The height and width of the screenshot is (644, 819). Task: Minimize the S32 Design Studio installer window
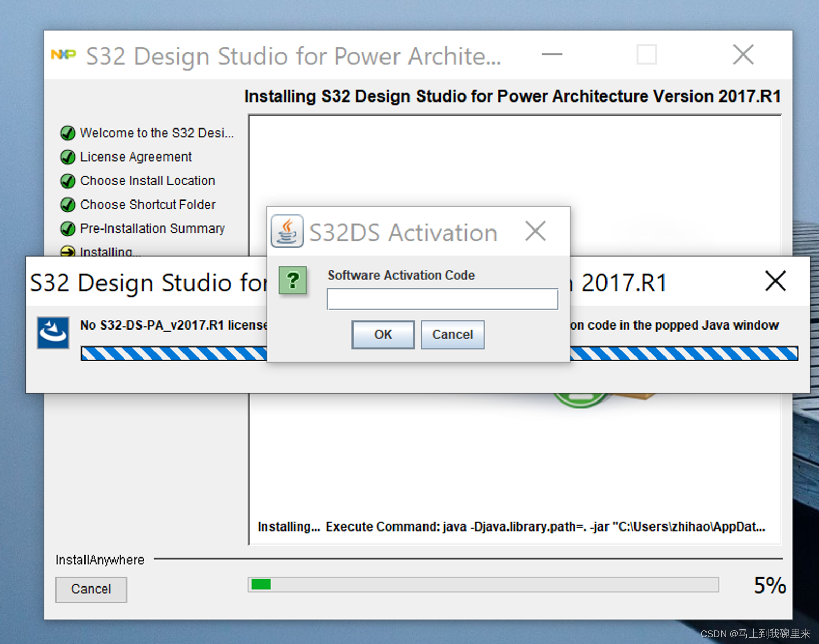552,54
